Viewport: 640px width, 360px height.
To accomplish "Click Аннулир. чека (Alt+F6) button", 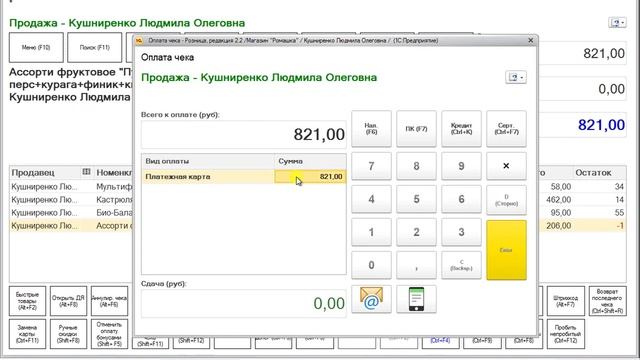I will point(109,301).
